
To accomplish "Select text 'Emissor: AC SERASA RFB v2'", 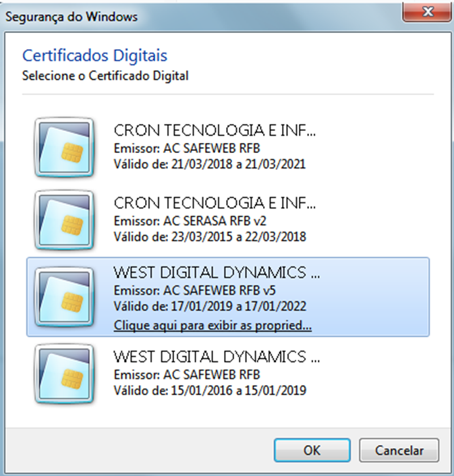I will (190, 221).
